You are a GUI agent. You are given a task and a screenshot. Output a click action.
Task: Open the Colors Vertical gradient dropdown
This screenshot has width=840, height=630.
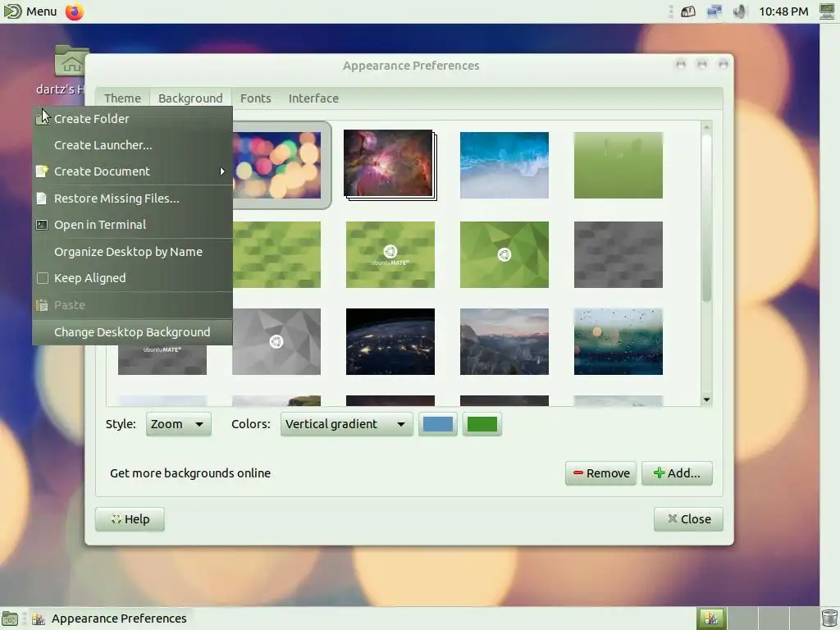(x=346, y=424)
